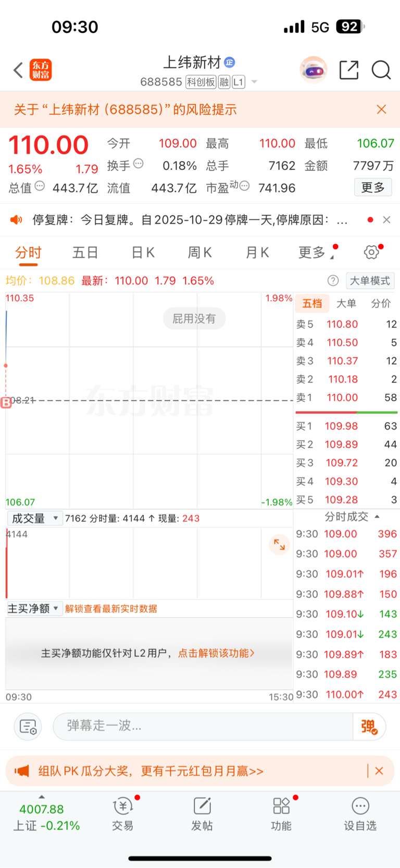Select the 五档 tab

312,303
